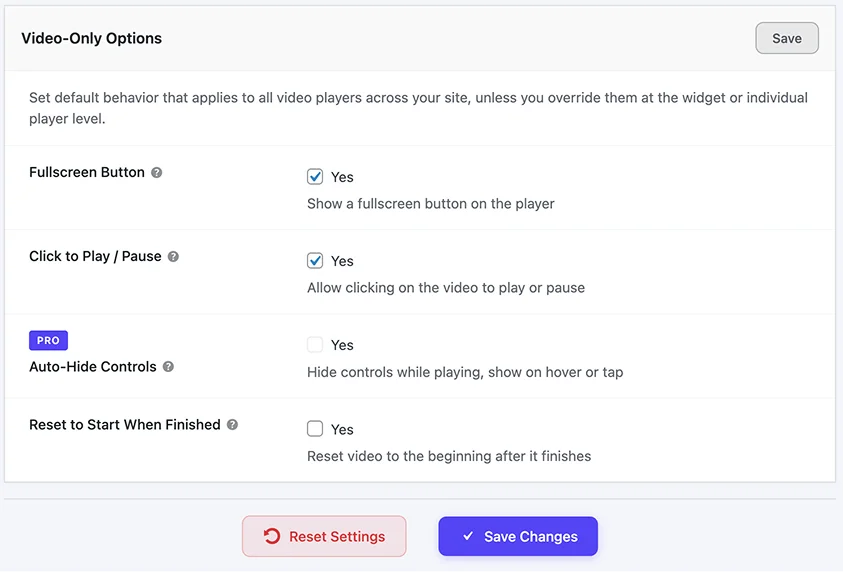Click the Save Changes button text
Screen dimensions: 843x572
click(530, 537)
